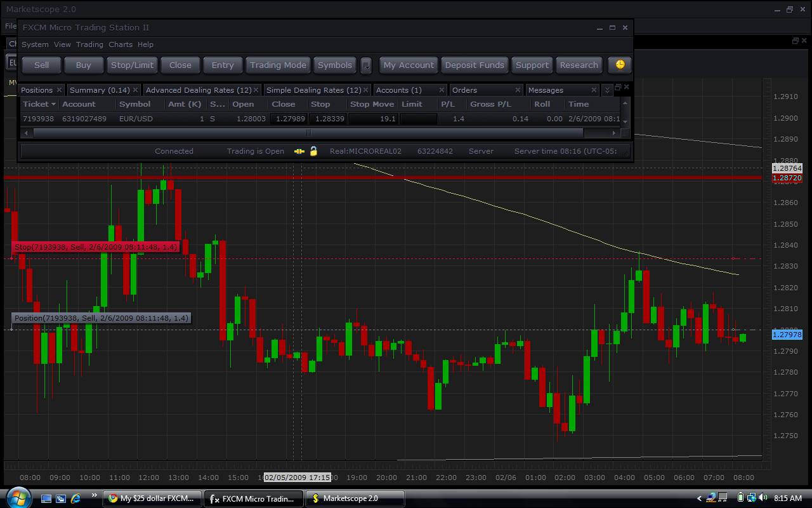The height and width of the screenshot is (508, 812).
Task: Close the Simple Dealing Rates tab
Action: tap(367, 90)
